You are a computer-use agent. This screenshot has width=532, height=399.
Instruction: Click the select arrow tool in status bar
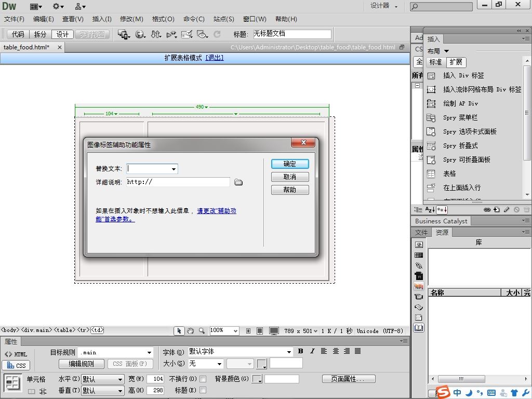[x=179, y=331]
